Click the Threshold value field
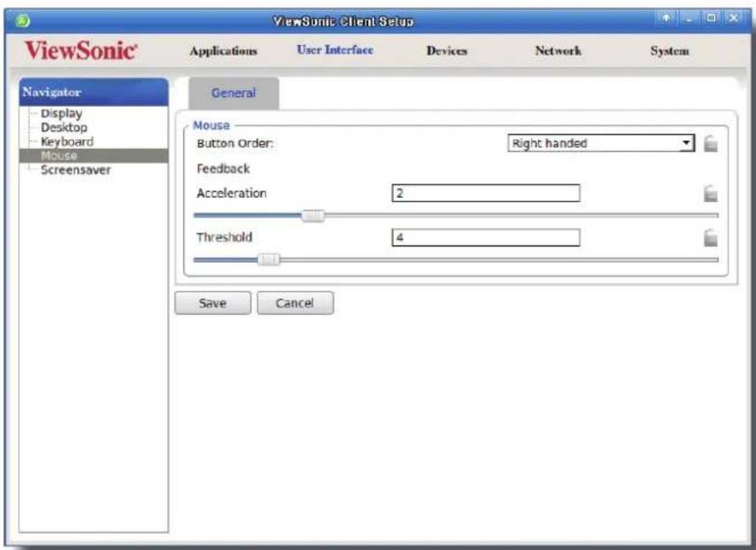756x550 pixels. tap(486, 238)
